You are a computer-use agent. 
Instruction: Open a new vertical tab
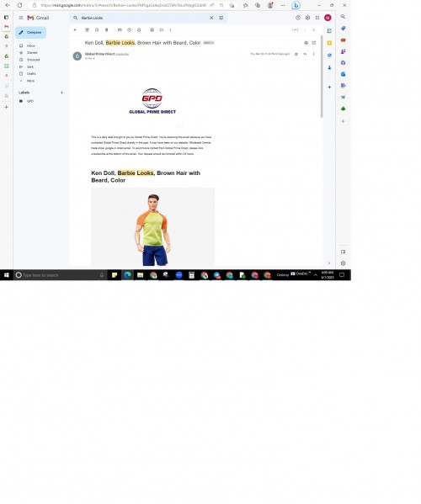(6, 107)
